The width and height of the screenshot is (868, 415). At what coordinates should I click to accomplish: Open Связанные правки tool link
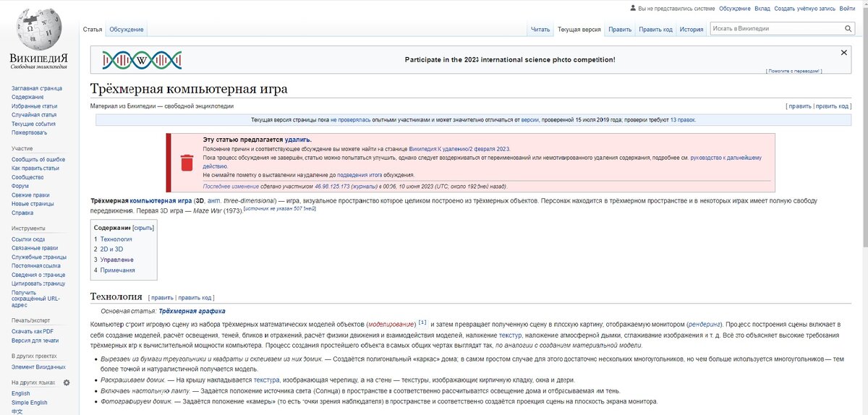click(35, 248)
